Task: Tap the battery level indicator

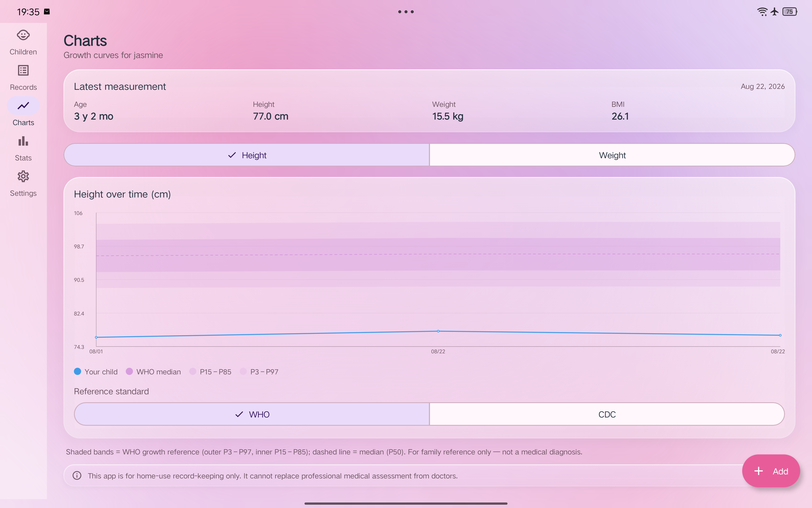Action: coord(790,12)
